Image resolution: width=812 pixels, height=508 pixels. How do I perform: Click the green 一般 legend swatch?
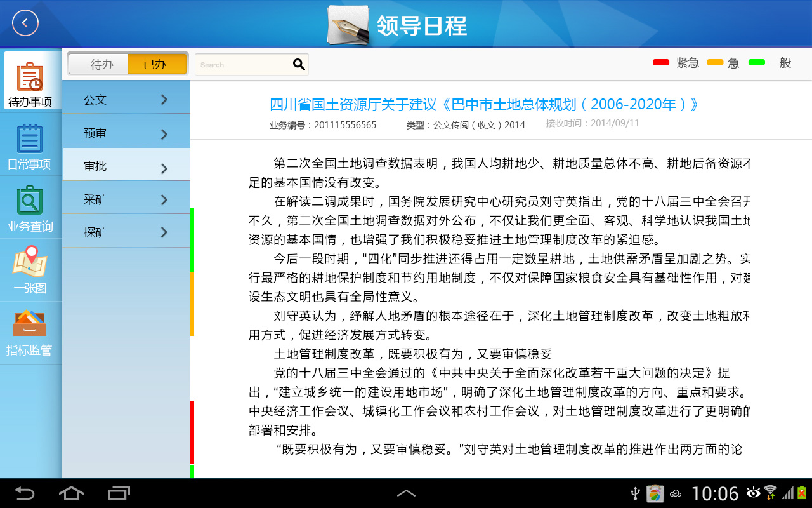coord(757,62)
